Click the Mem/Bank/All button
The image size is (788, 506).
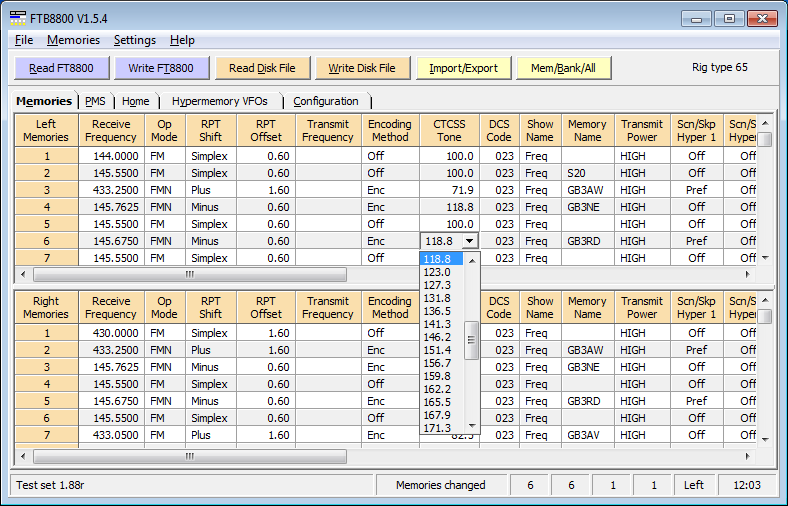[x=563, y=68]
